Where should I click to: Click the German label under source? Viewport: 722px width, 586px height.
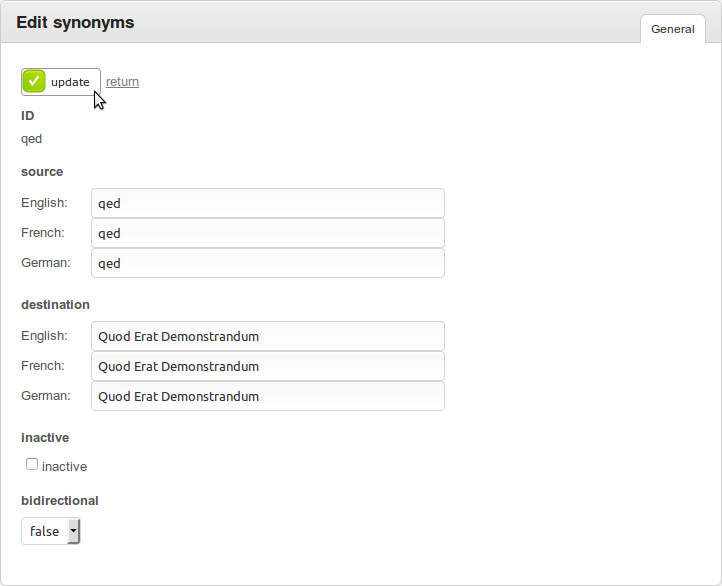(x=46, y=262)
